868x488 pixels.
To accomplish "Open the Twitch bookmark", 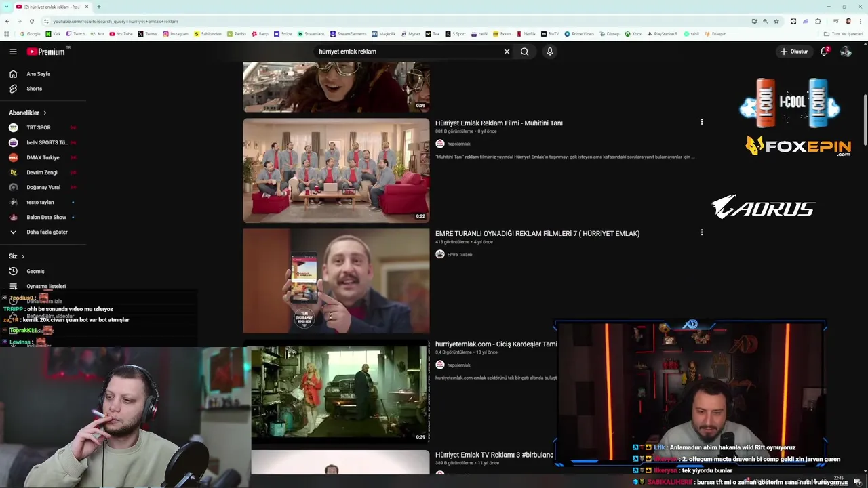I will click(76, 33).
